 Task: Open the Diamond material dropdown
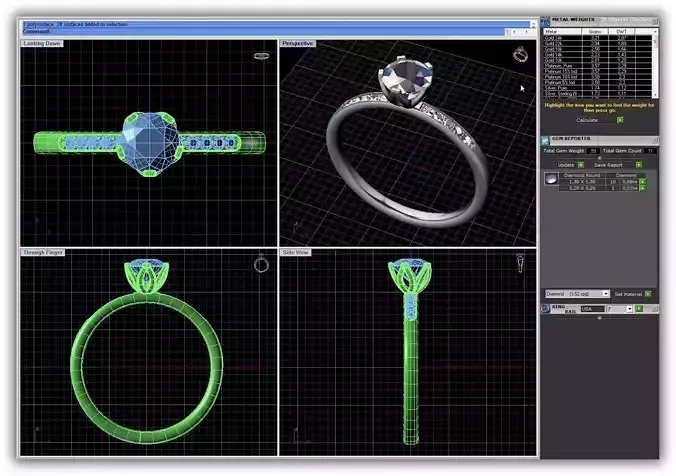(x=605, y=294)
